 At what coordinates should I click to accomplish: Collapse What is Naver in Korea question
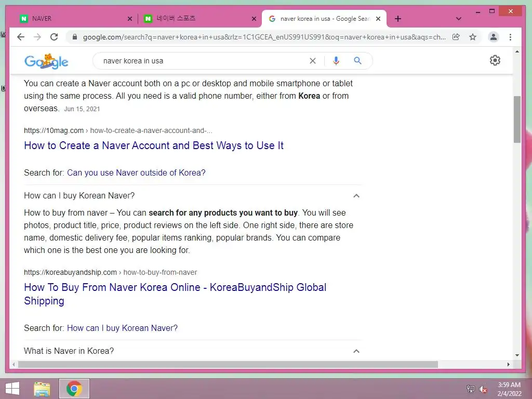click(x=192, y=351)
